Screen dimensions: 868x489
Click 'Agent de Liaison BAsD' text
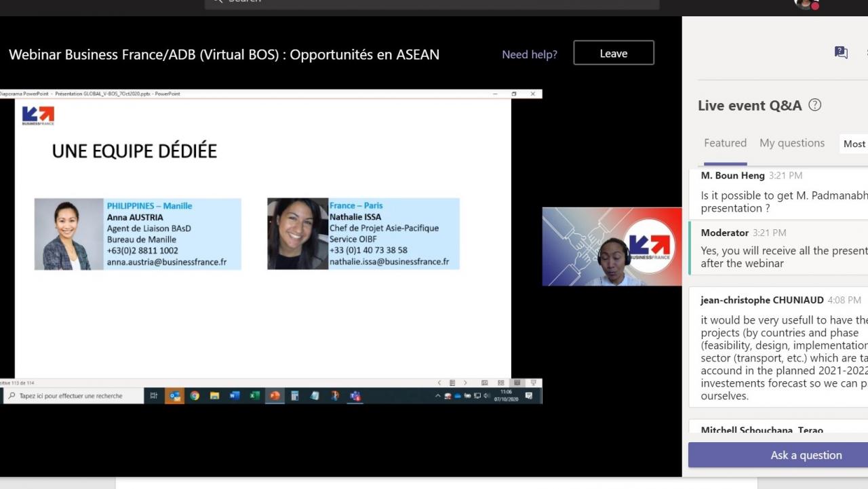click(149, 228)
